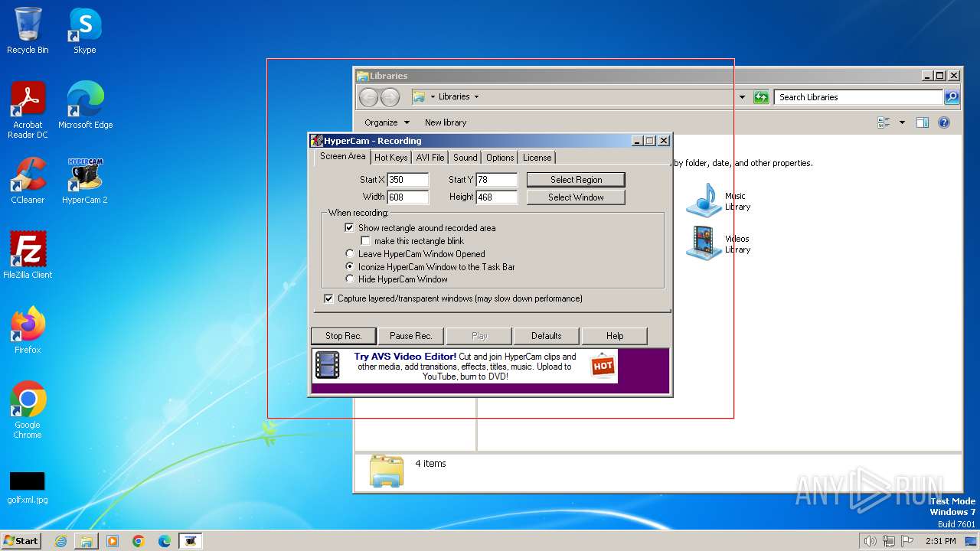Image resolution: width=980 pixels, height=551 pixels.
Task: Open the Start menu
Action: pos(21,541)
